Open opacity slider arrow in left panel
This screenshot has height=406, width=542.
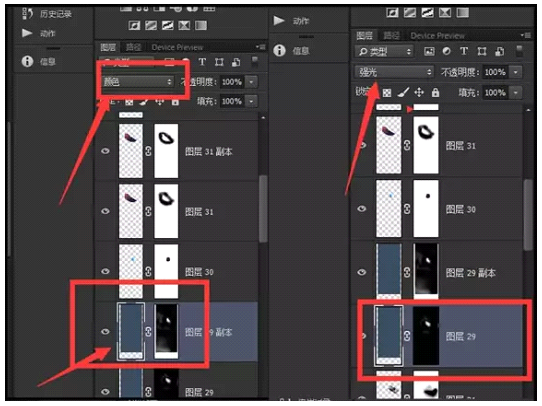(251, 82)
